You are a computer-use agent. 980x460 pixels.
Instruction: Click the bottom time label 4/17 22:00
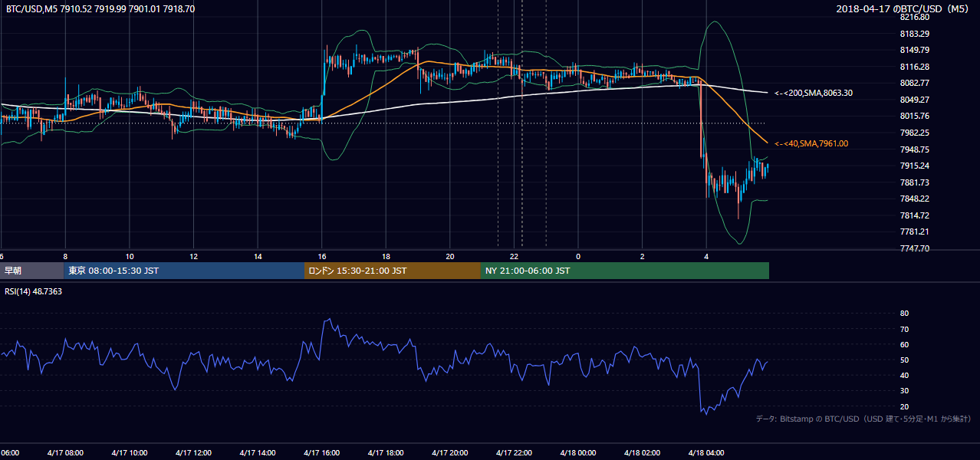[514, 452]
